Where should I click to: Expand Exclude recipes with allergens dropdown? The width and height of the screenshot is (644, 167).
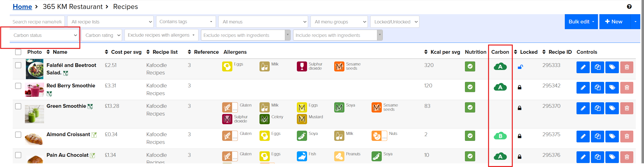(x=162, y=35)
